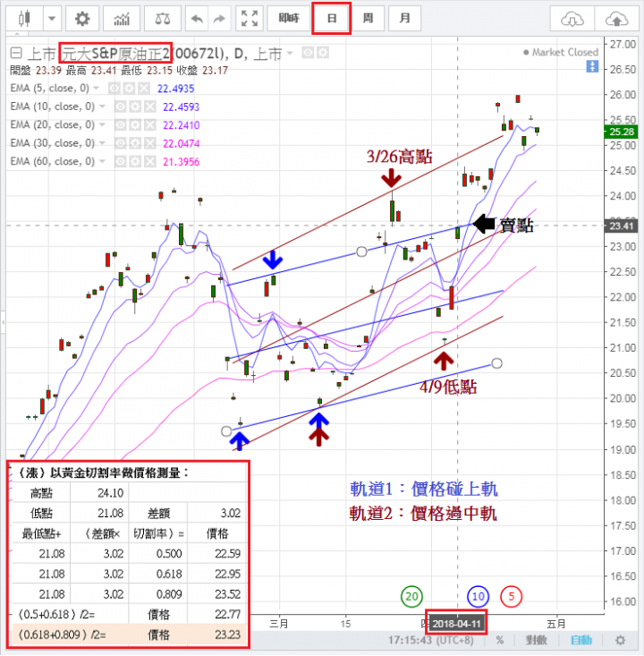Toggle fullscreen mode icon
The width and height of the screenshot is (644, 656).
pos(250,19)
